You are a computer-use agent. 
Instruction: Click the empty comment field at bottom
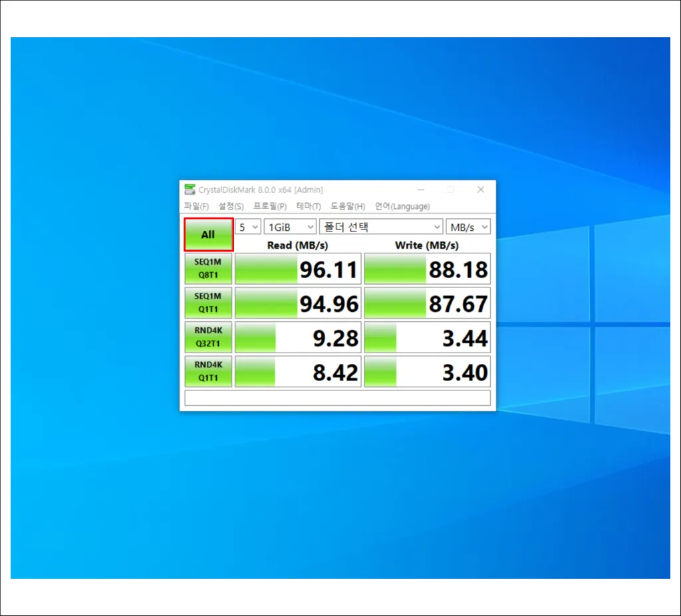(x=337, y=398)
